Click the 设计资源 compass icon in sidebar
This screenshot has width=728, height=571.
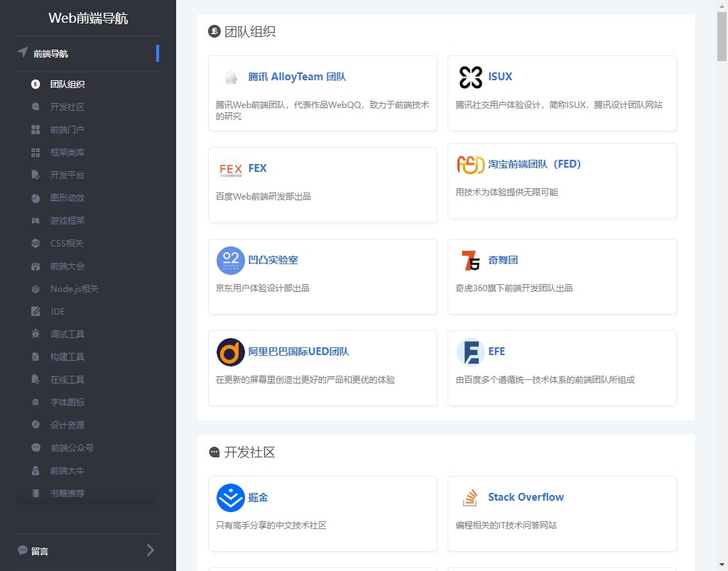pos(36,425)
